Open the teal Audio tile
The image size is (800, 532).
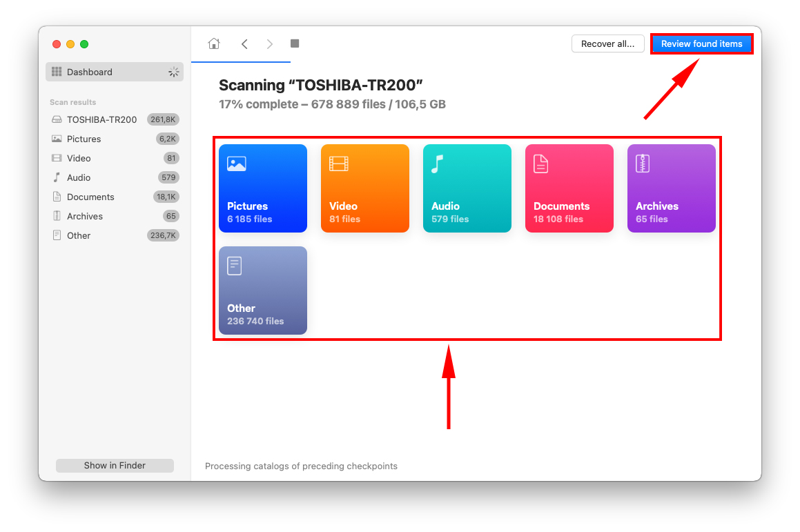pyautogui.click(x=467, y=188)
